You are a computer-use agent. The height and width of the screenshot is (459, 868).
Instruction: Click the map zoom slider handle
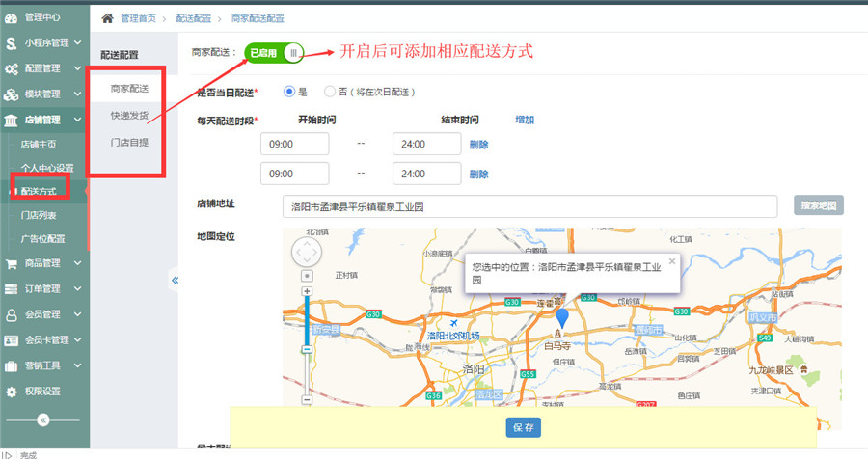coord(307,349)
